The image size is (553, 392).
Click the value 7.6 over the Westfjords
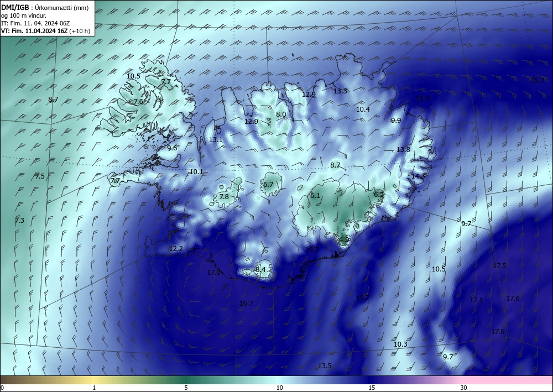pos(138,102)
